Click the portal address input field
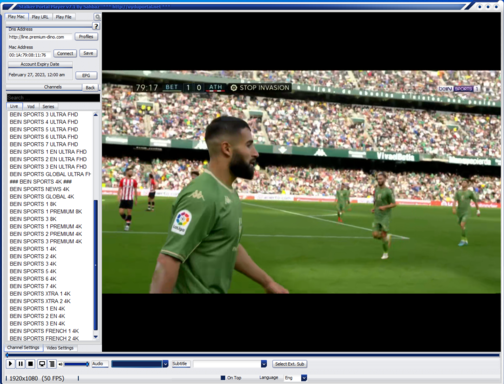504x384 pixels. click(x=40, y=37)
